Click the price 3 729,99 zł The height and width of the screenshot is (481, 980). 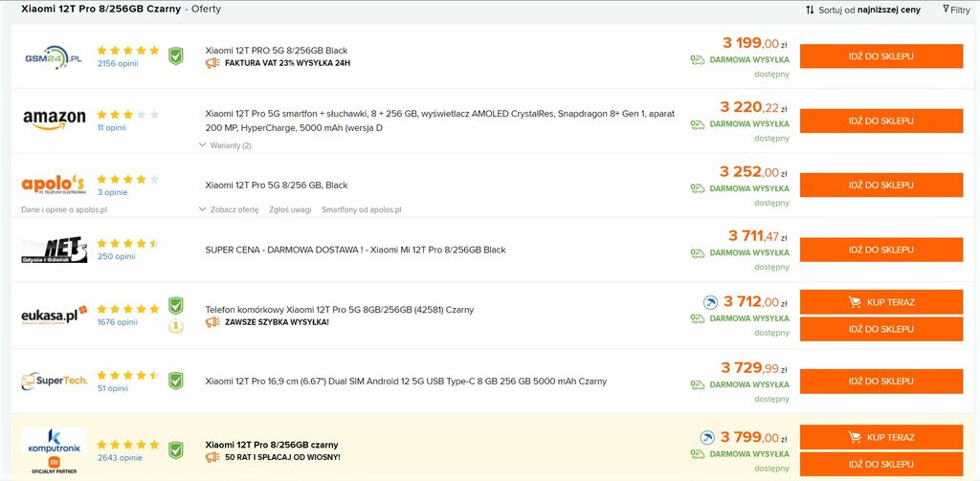pyautogui.click(x=754, y=367)
